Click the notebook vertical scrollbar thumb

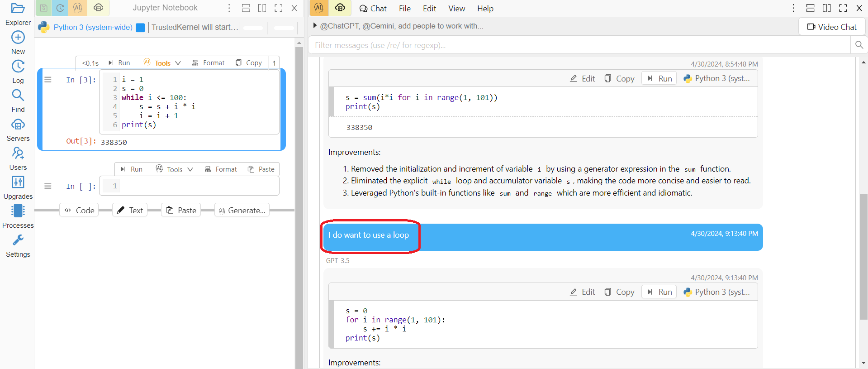[299, 204]
